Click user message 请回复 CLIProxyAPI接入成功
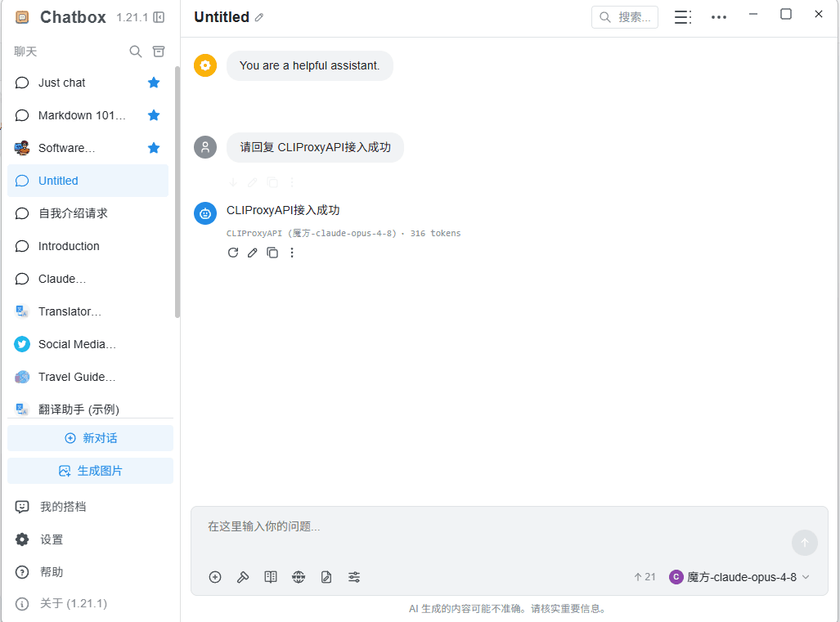The width and height of the screenshot is (840, 622). click(315, 147)
